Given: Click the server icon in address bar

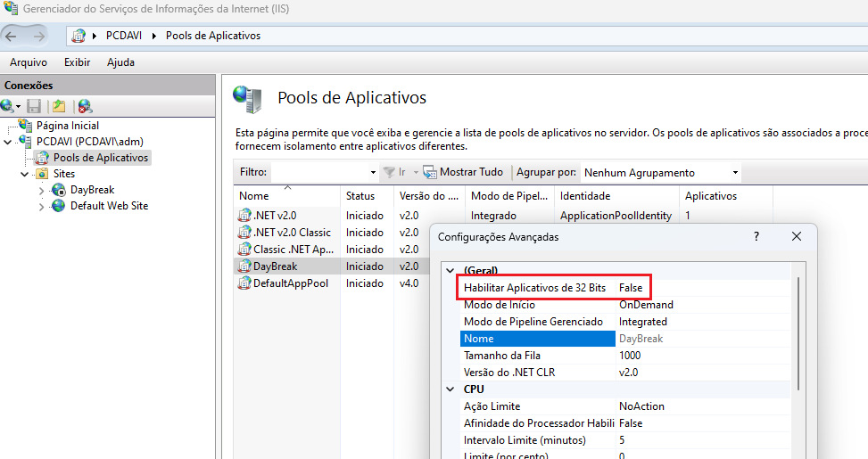Looking at the screenshot, I should [x=79, y=36].
